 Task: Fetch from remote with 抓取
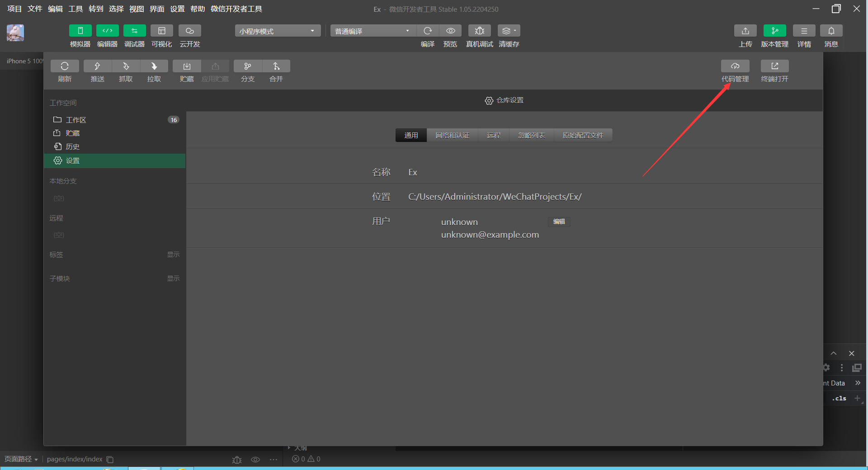[x=126, y=66]
